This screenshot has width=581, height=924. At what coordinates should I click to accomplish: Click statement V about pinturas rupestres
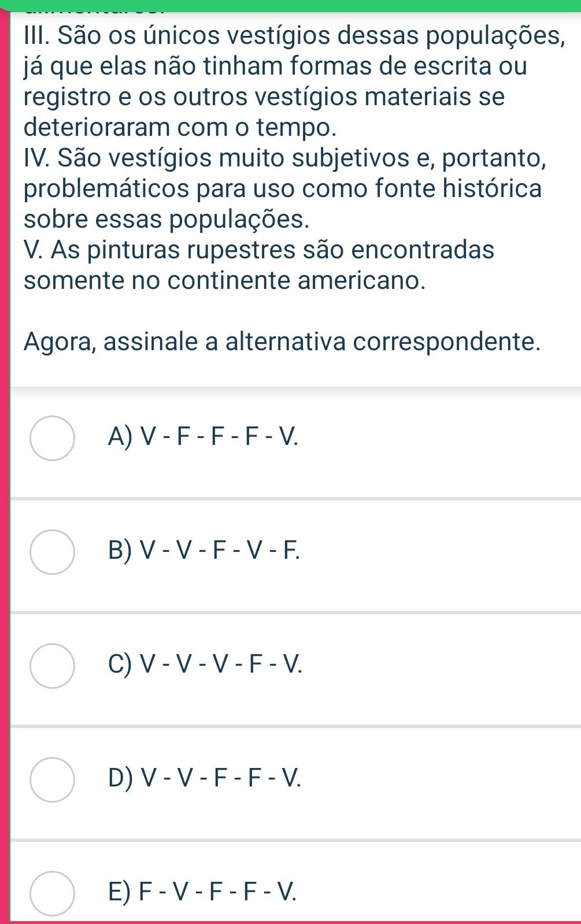coord(260,266)
